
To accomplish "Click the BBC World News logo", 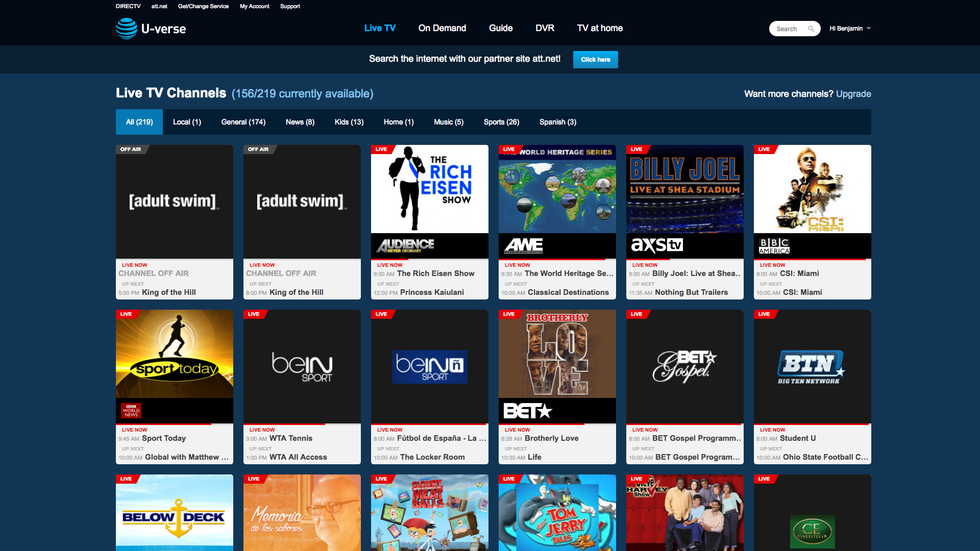I will pyautogui.click(x=131, y=411).
